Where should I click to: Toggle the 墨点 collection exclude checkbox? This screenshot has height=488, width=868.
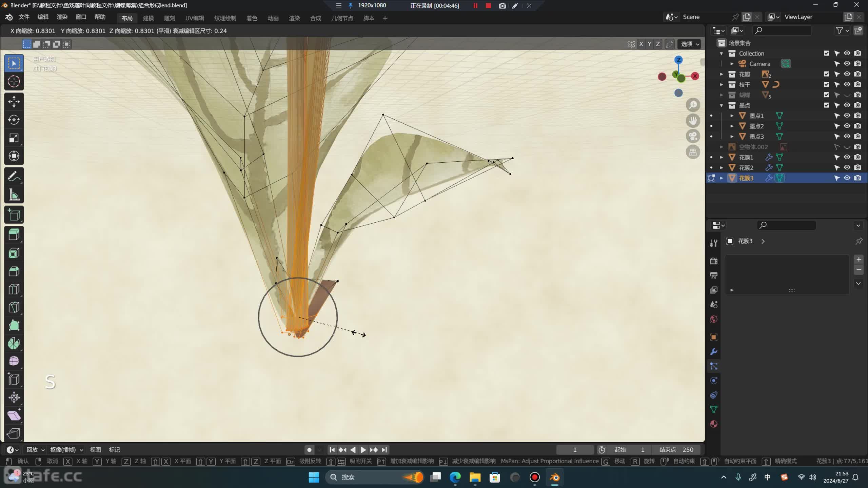point(827,105)
